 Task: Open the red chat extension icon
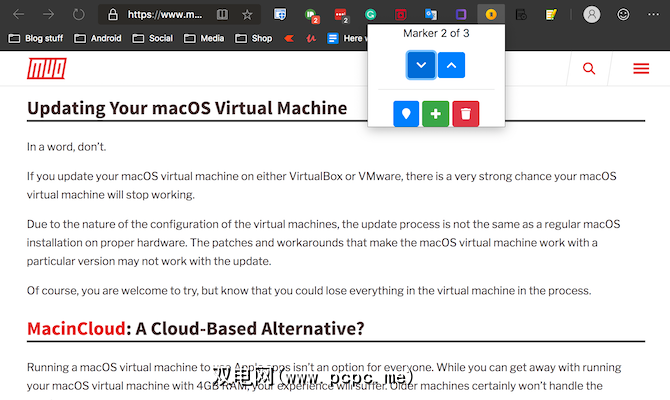point(341,15)
